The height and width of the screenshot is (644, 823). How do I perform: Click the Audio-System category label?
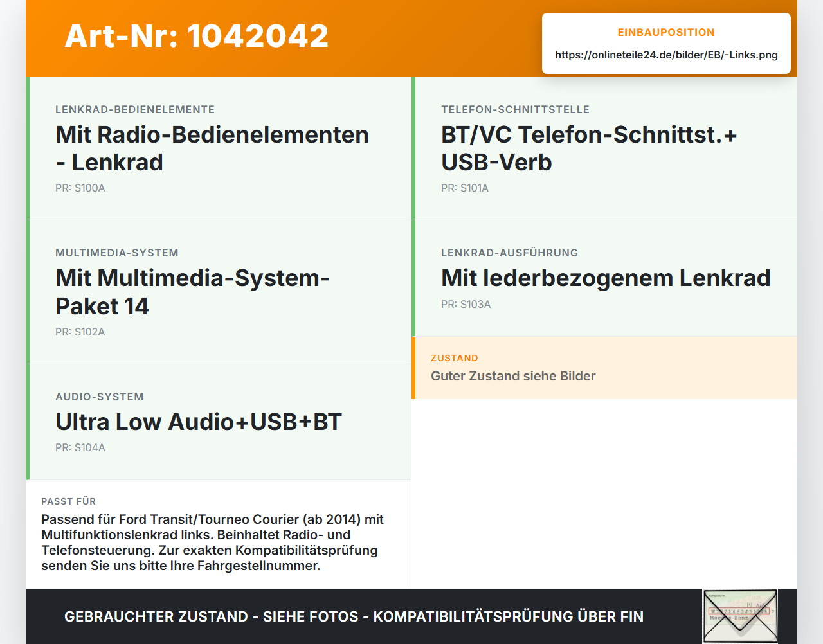(x=100, y=397)
